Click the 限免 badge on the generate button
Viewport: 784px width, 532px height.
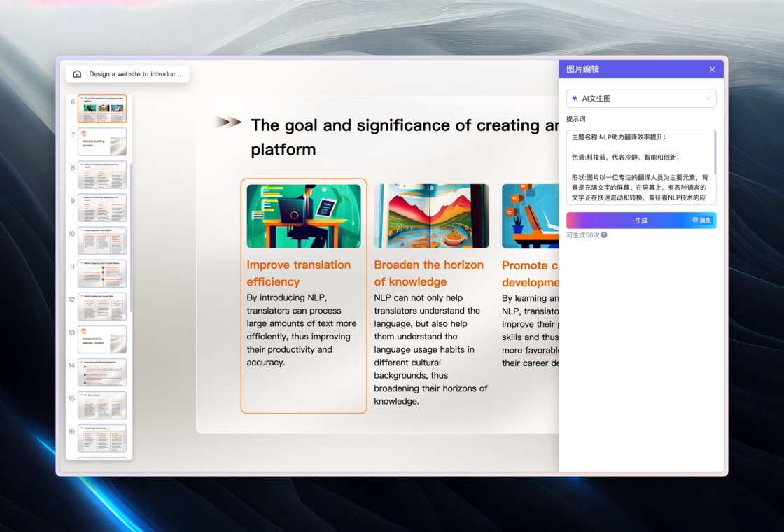point(702,220)
